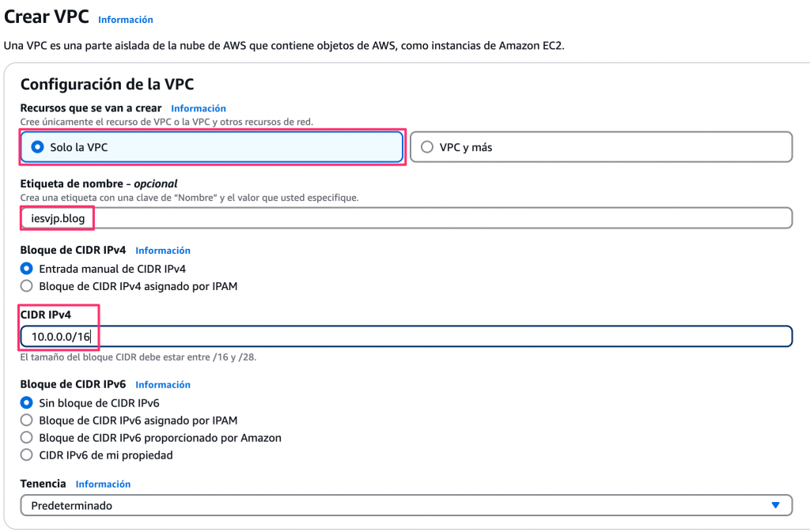
Task: Open Información link for Recursos que se van a crear
Action: (x=199, y=108)
